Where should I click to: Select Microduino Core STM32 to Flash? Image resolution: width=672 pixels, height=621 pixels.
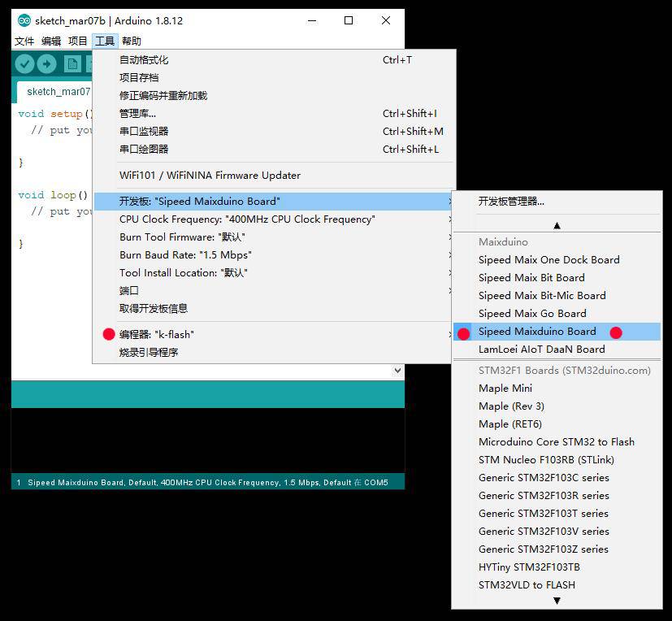tap(557, 442)
